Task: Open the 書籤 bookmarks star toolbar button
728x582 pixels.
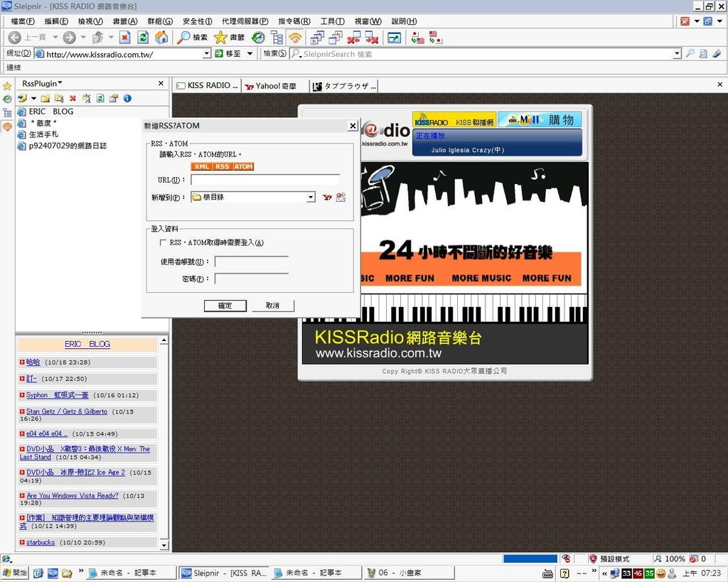Action: pyautogui.click(x=229, y=38)
